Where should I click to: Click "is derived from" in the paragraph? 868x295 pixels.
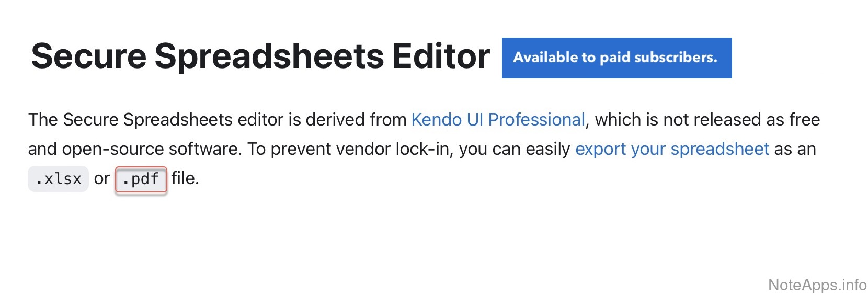(x=348, y=120)
